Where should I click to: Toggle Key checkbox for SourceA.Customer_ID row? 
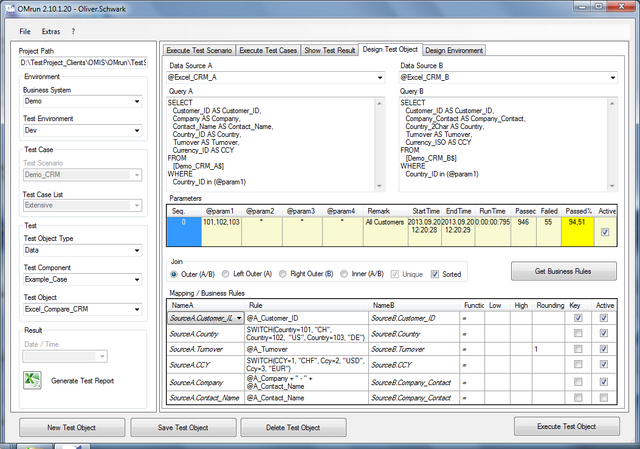coord(578,318)
